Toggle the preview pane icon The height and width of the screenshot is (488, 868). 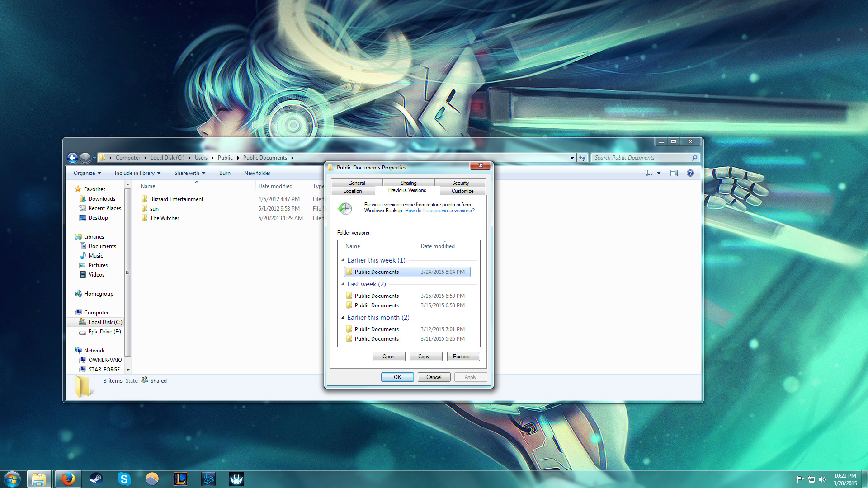(x=674, y=173)
